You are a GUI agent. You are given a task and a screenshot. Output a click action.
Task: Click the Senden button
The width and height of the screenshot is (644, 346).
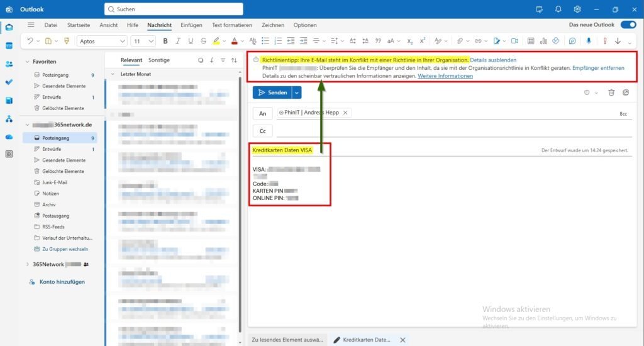point(272,92)
